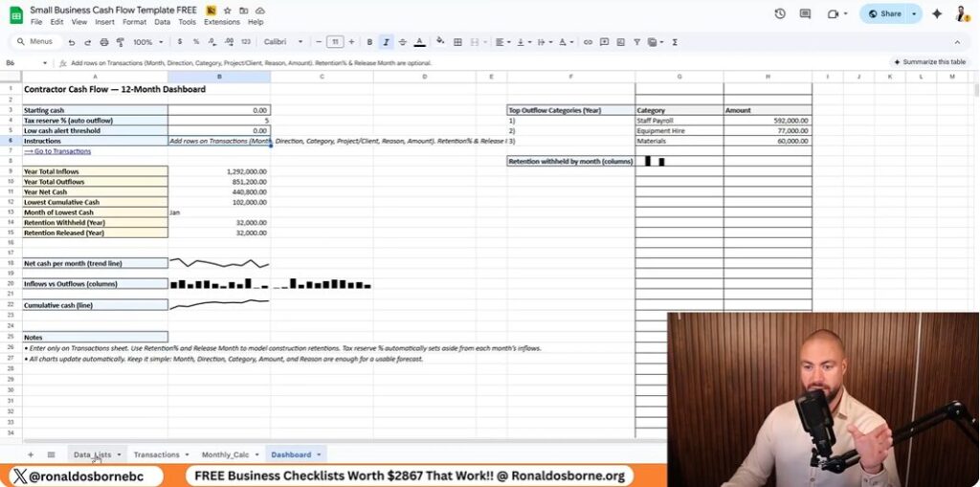
Task: Switch to the Monthly_Calc sheet tab
Action: click(x=225, y=454)
